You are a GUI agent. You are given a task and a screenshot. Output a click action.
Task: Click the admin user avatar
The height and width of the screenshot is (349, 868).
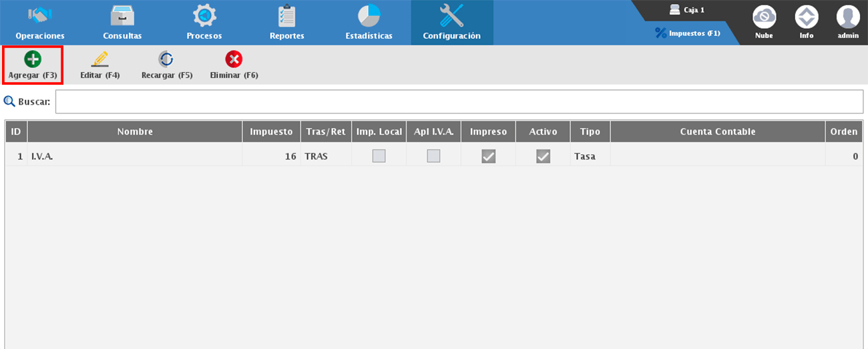click(x=848, y=17)
